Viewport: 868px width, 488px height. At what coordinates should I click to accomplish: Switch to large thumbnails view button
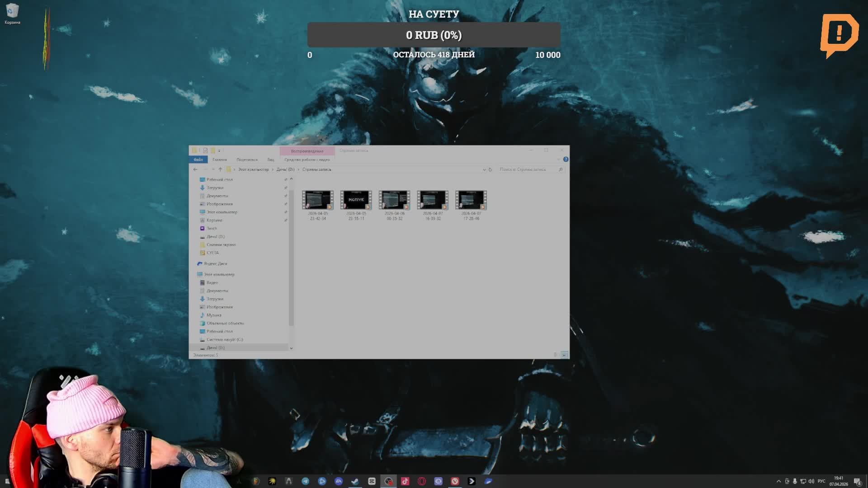pyautogui.click(x=564, y=355)
